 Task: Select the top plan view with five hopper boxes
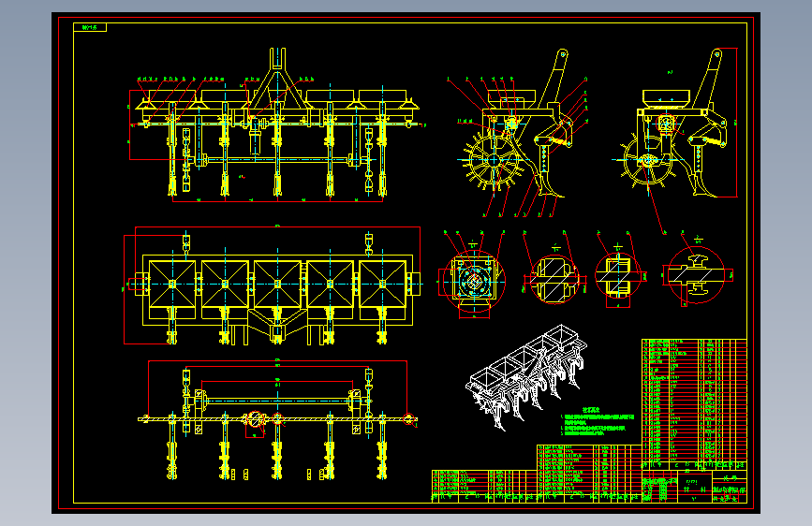click(x=273, y=285)
